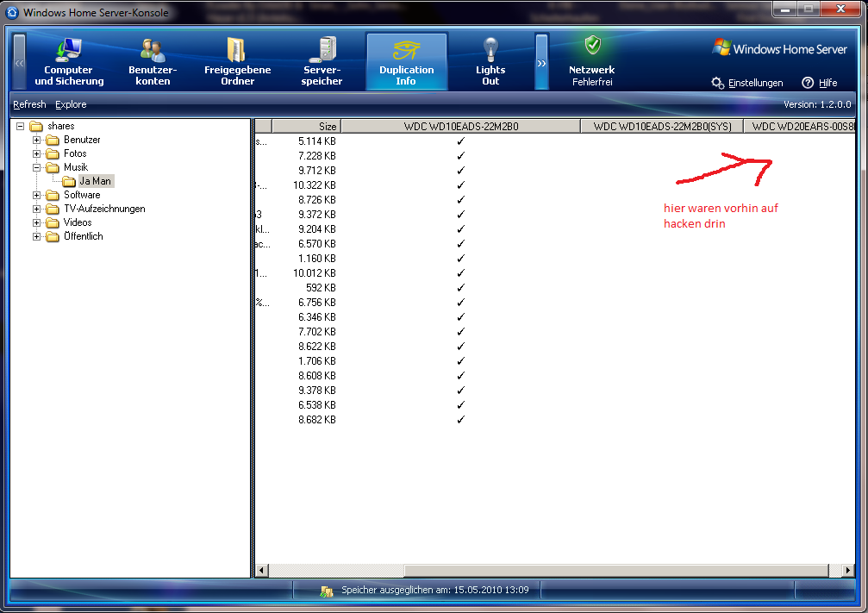Click the checkmark in the 1.160 KB row
The image size is (868, 613).
(x=460, y=259)
